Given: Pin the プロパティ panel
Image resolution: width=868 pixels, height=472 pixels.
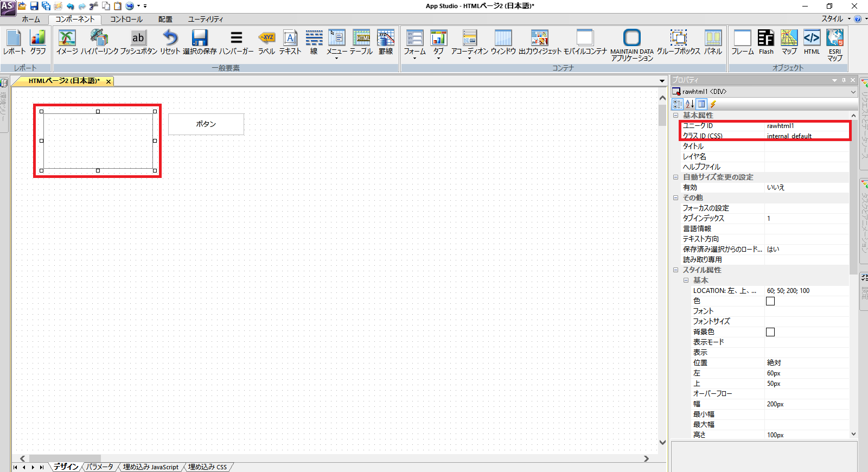Looking at the screenshot, I should pos(844,80).
